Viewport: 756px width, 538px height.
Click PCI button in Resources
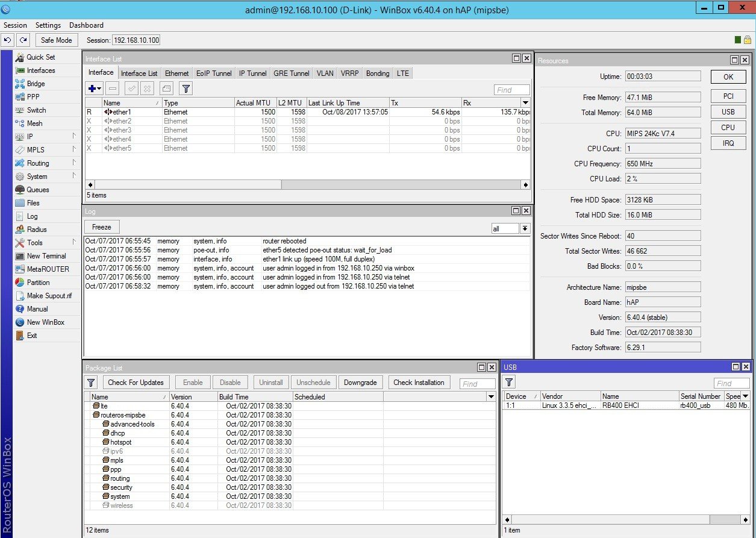point(728,96)
